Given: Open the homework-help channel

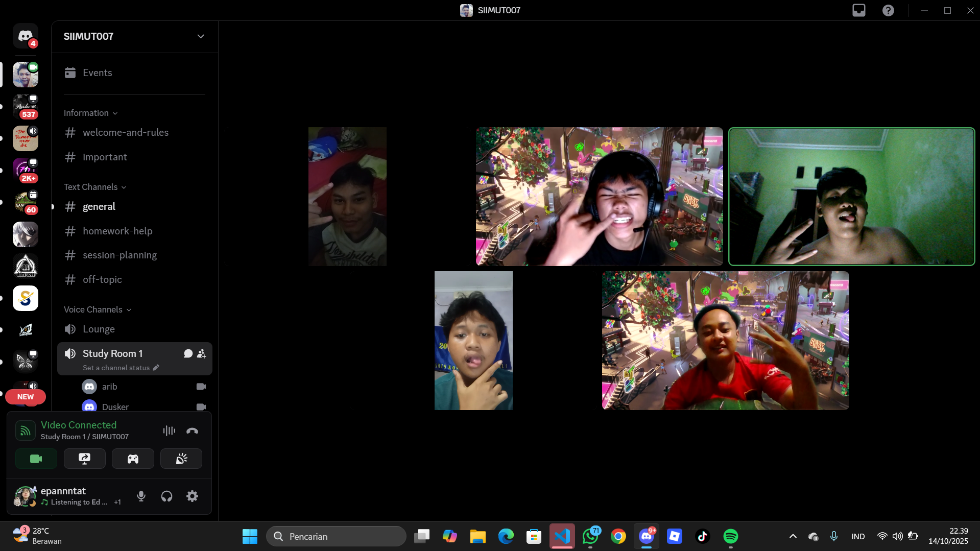Looking at the screenshot, I should coord(134,231).
